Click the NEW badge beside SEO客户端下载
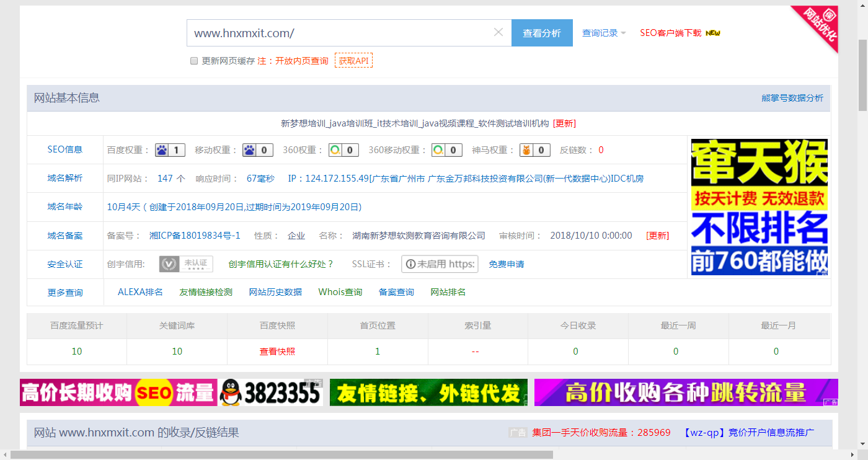Screen dimensions: 868x460 [713, 33]
